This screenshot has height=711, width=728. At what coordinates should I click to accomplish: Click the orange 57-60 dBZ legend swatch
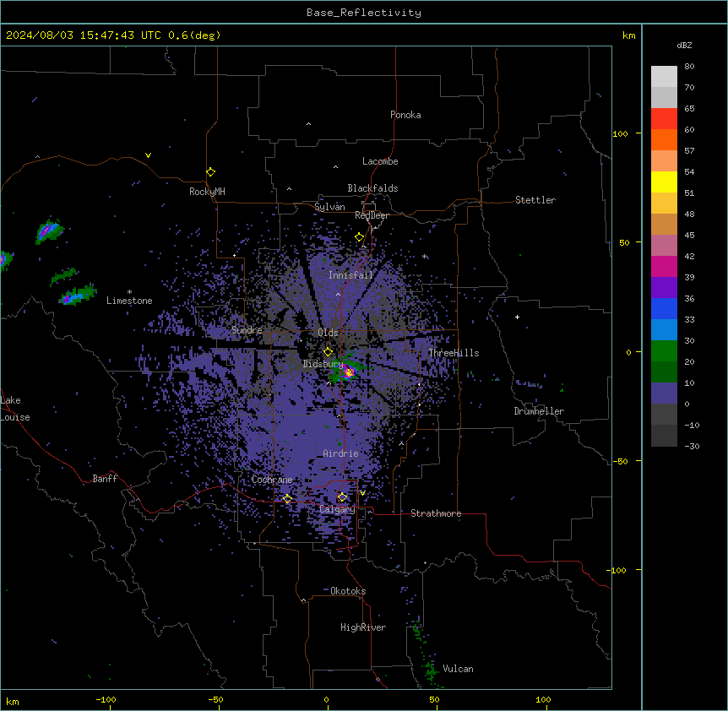tap(664, 139)
